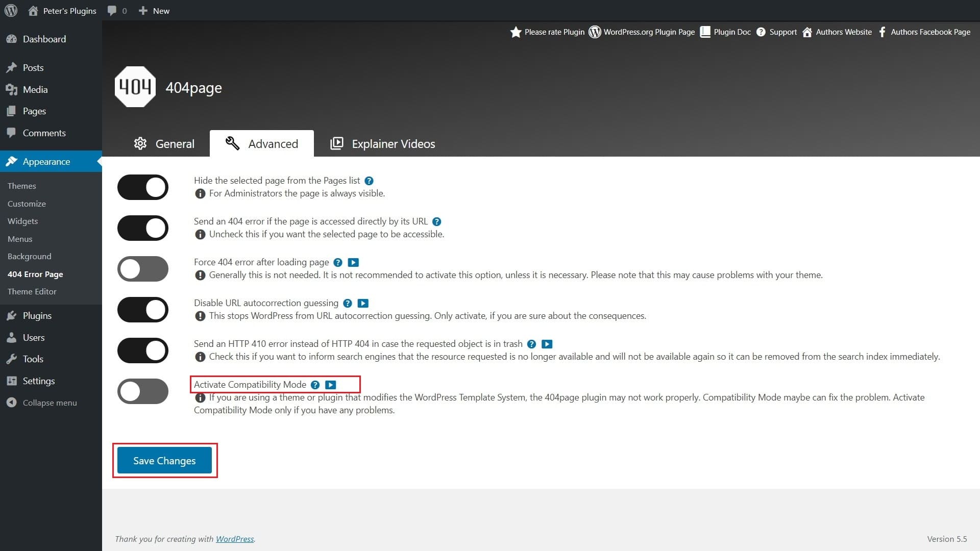Click the Plugin Doc book icon
Viewport: 980px width, 551px height.
point(705,32)
